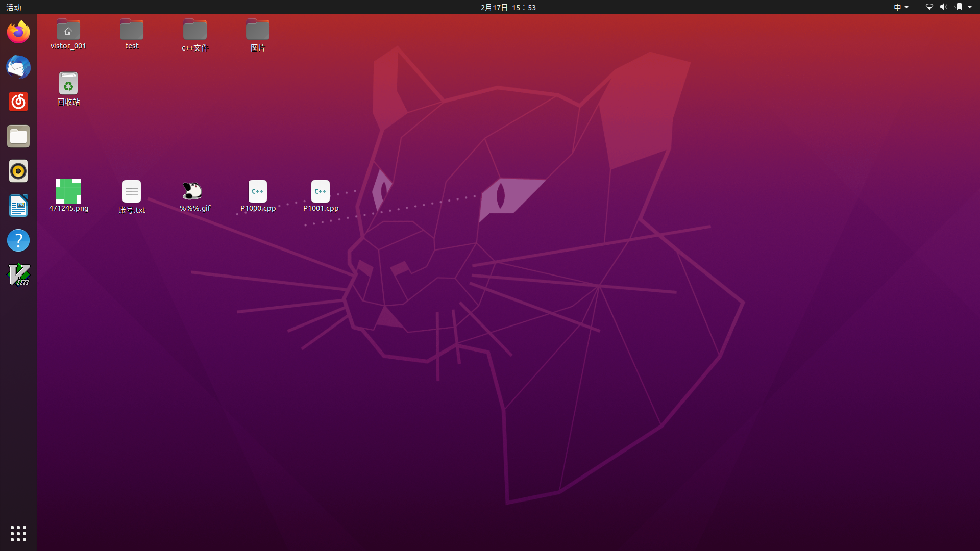Launch Thunderbird mail in dock
Image resolution: width=980 pixels, height=551 pixels.
pos(18,67)
